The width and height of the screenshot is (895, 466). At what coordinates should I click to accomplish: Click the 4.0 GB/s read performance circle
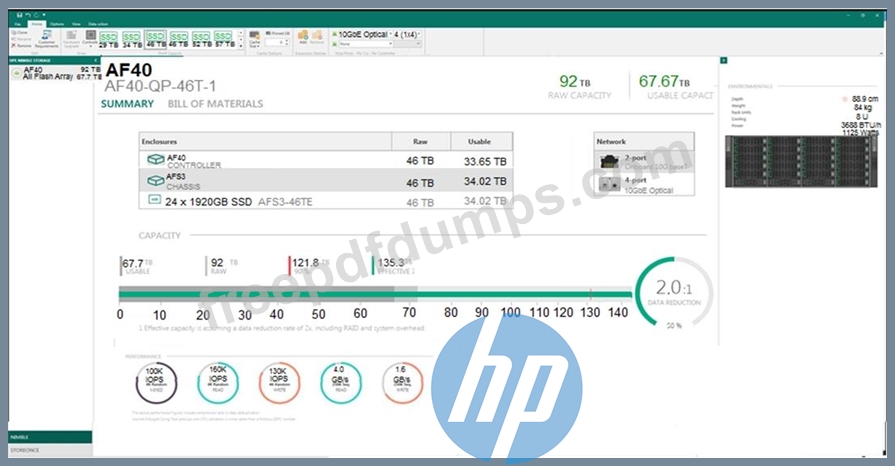pyautogui.click(x=341, y=383)
